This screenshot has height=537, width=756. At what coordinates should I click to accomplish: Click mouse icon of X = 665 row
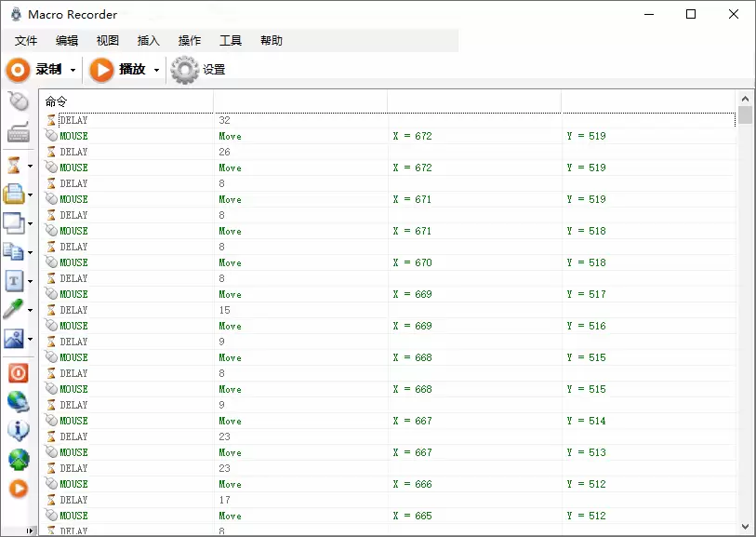coord(51,516)
